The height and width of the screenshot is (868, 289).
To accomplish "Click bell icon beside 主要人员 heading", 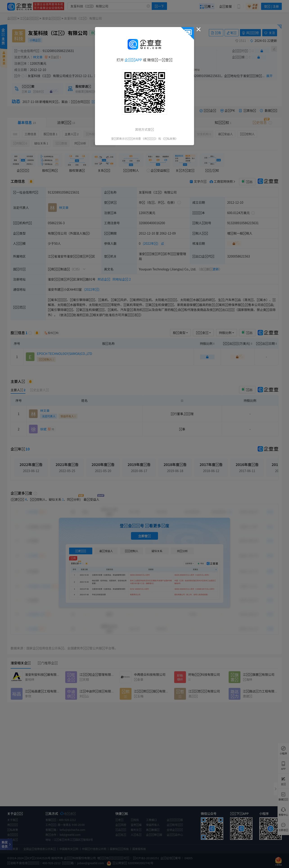I will 30,381.
